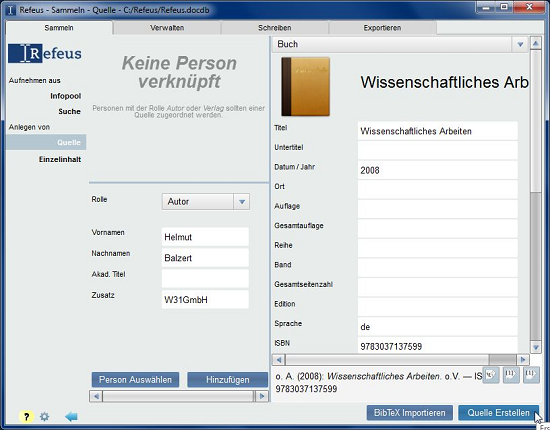Screen dimensions: 550x430
Task: Click the middle citation style icon
Action: point(511,375)
